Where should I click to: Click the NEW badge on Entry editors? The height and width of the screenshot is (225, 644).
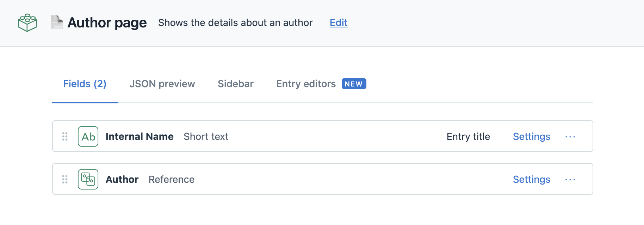(x=354, y=84)
